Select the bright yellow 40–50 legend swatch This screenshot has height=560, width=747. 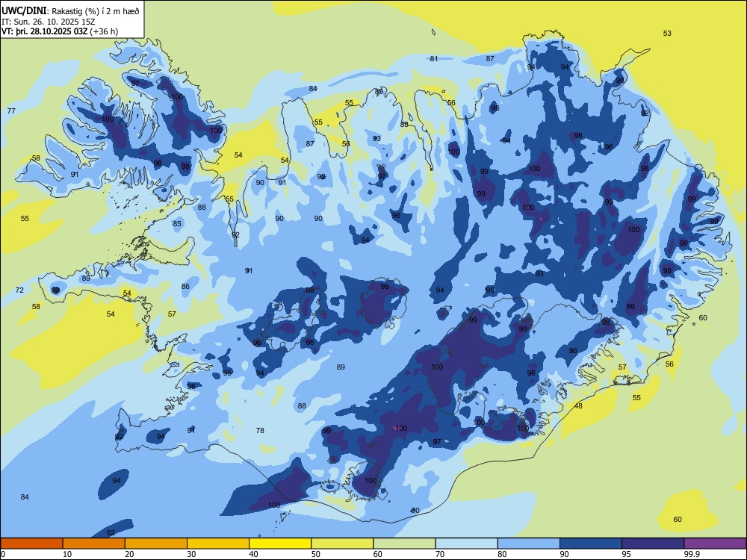tap(280, 544)
